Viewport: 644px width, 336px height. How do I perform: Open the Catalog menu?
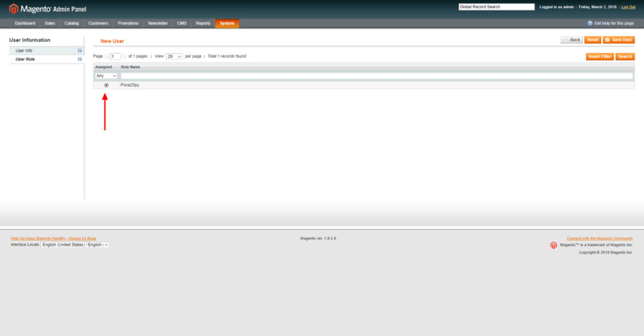click(x=72, y=23)
